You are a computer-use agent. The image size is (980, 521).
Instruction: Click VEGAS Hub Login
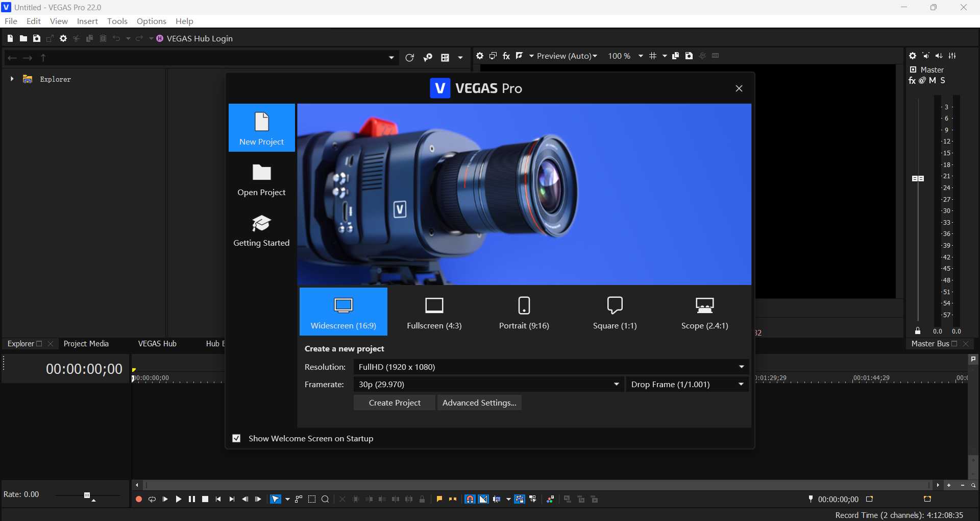[x=194, y=38]
